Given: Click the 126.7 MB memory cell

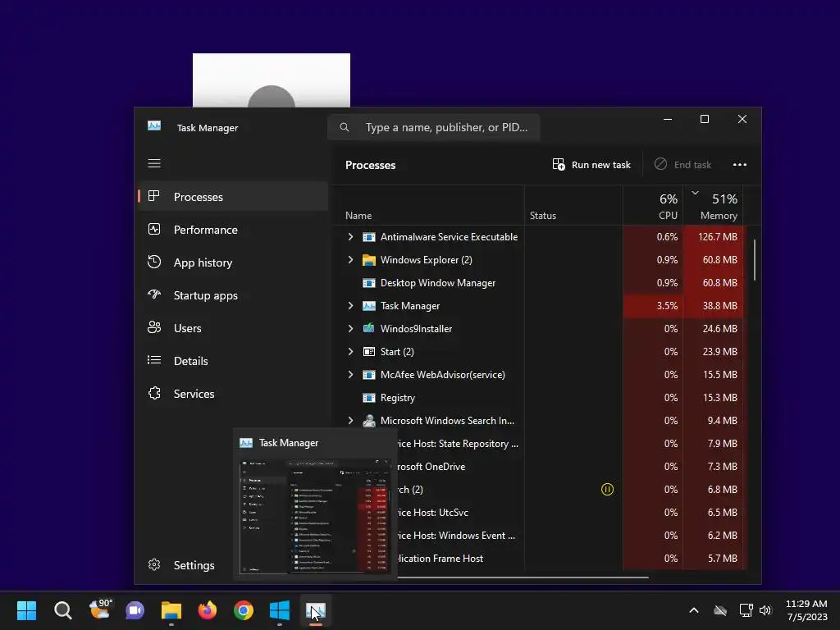Looking at the screenshot, I should click(x=714, y=237).
